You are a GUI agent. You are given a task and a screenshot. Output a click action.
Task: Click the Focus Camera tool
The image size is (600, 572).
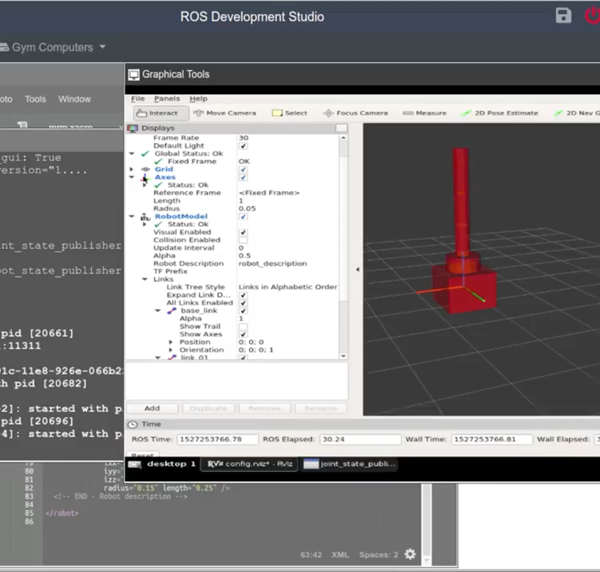[356, 113]
